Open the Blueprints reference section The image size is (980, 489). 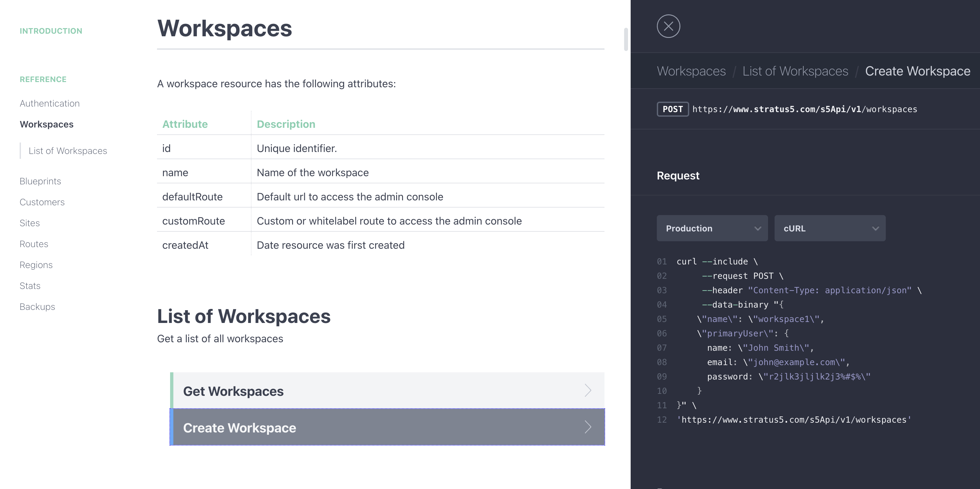pos(40,181)
